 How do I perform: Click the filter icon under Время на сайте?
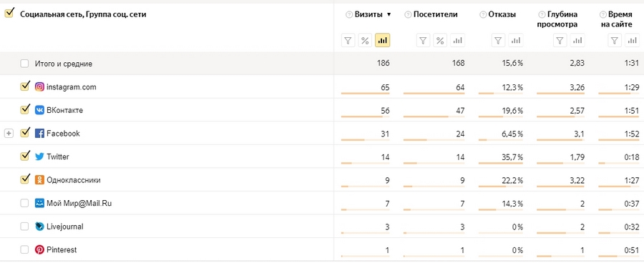tap(615, 40)
